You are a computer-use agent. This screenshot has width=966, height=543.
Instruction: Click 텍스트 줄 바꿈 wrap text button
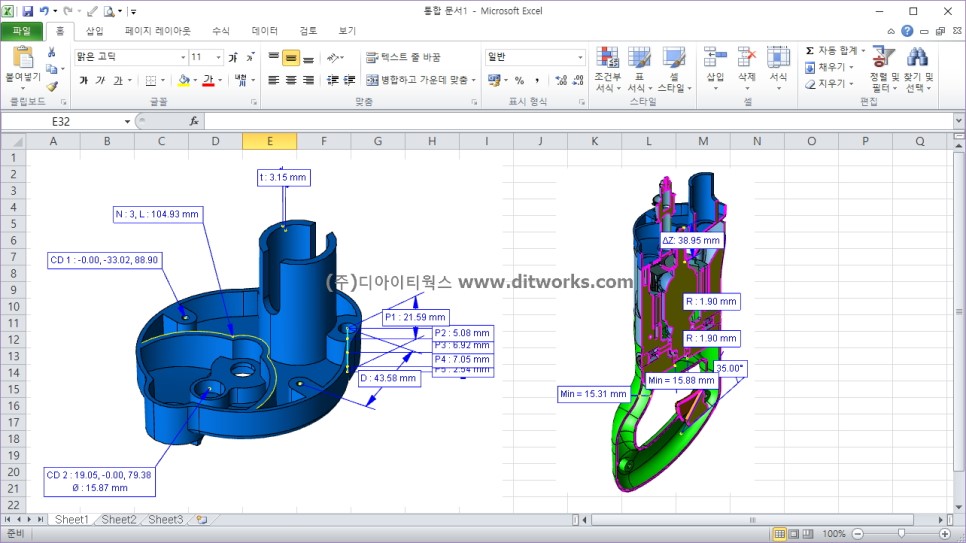coord(404,57)
